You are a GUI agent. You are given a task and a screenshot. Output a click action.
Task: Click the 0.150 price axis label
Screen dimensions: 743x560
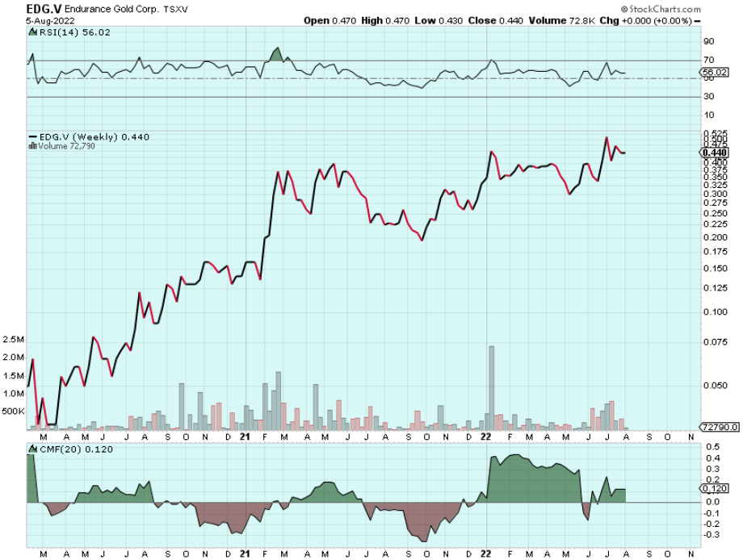coord(715,269)
